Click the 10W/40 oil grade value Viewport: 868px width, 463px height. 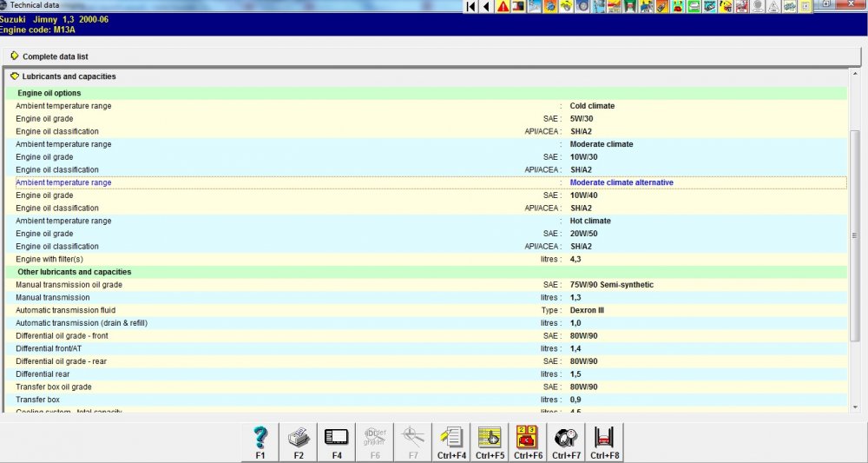tap(583, 195)
